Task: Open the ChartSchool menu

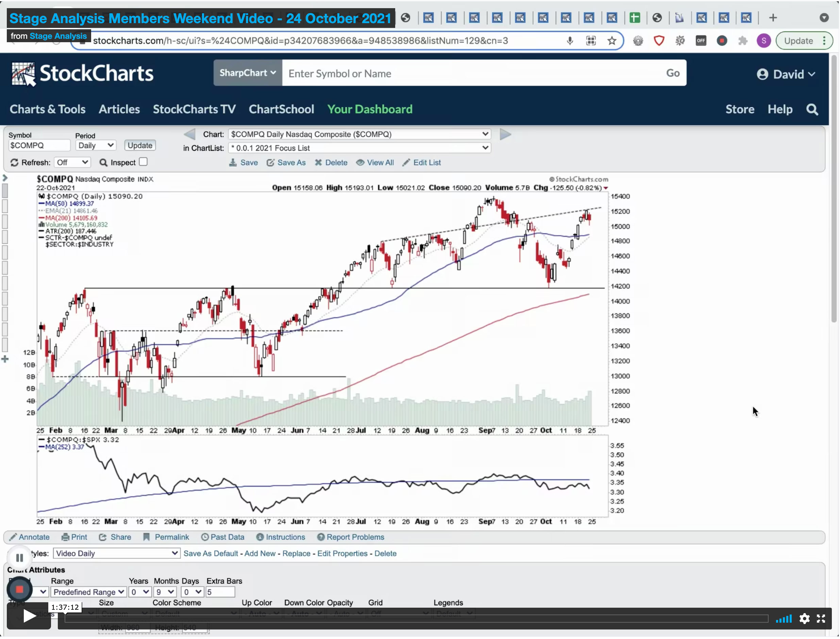Action: (x=281, y=110)
